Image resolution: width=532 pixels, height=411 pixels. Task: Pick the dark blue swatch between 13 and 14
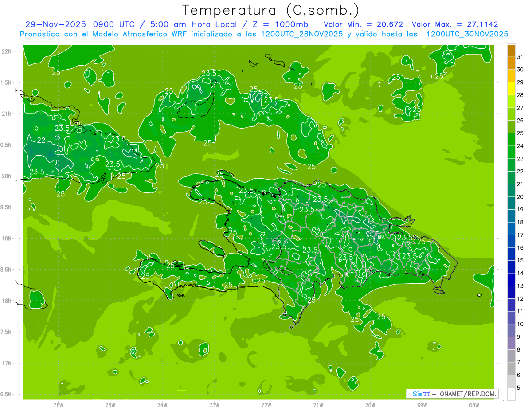point(511,280)
